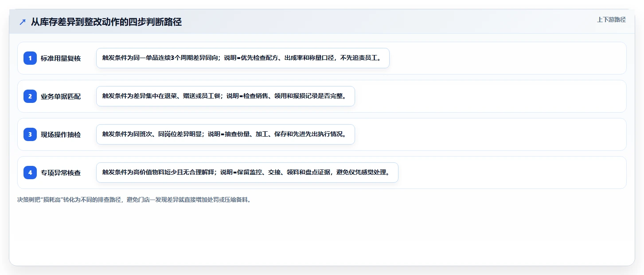Click the description about 退菜、赠送或员工餐

coord(226,96)
